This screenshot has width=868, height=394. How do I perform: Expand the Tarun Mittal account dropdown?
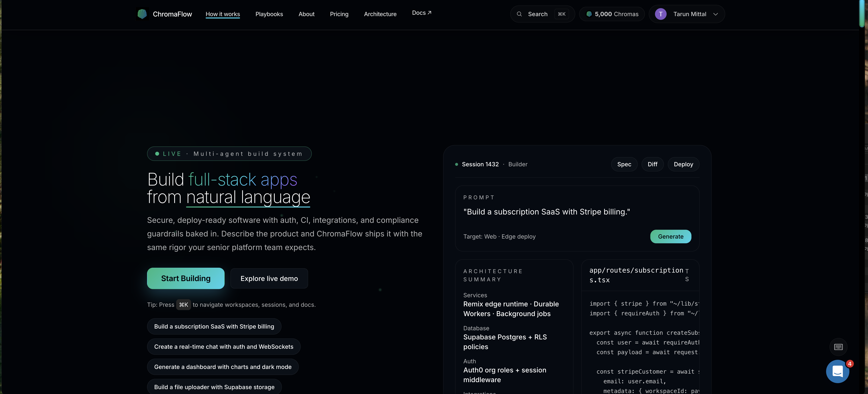[x=715, y=14]
